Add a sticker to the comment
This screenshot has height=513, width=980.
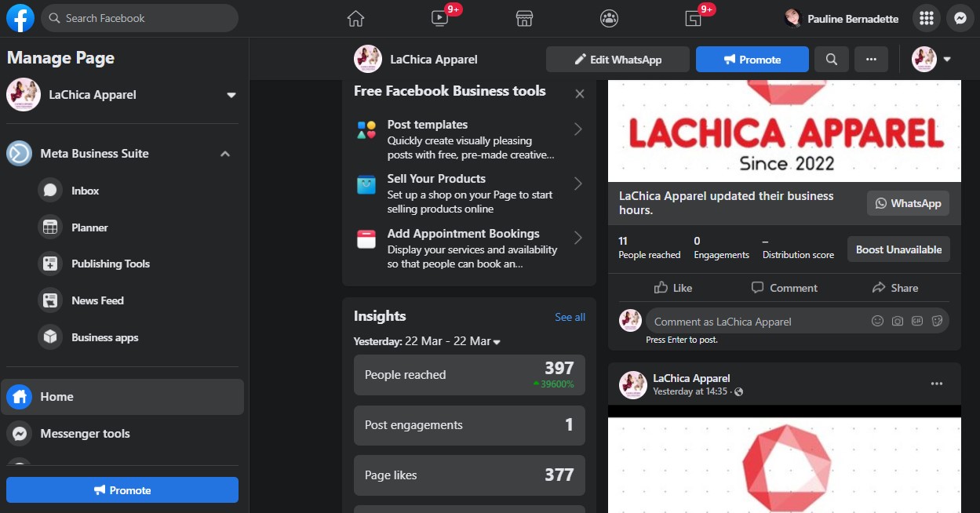936,321
